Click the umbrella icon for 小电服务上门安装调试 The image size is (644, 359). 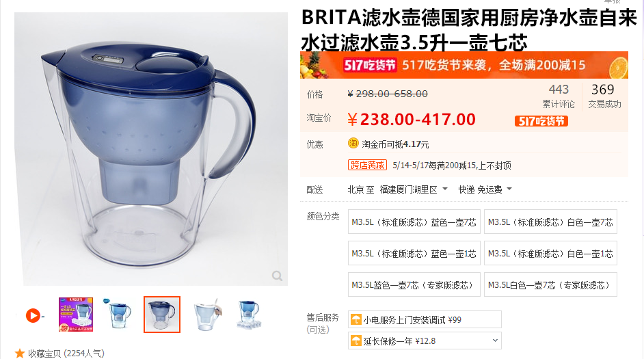[x=355, y=319]
